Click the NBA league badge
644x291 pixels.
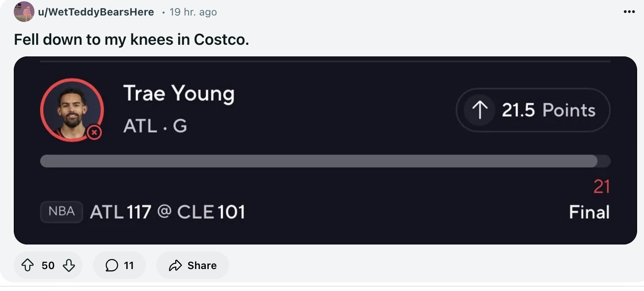62,212
